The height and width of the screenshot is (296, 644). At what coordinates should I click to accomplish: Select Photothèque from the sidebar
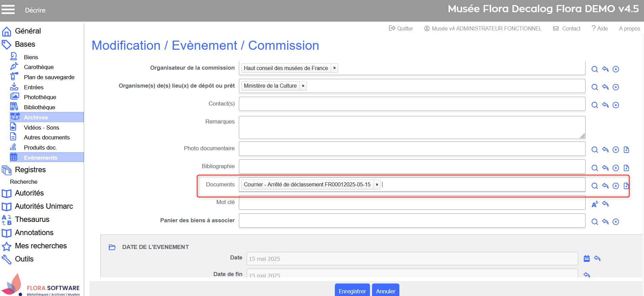(x=40, y=97)
